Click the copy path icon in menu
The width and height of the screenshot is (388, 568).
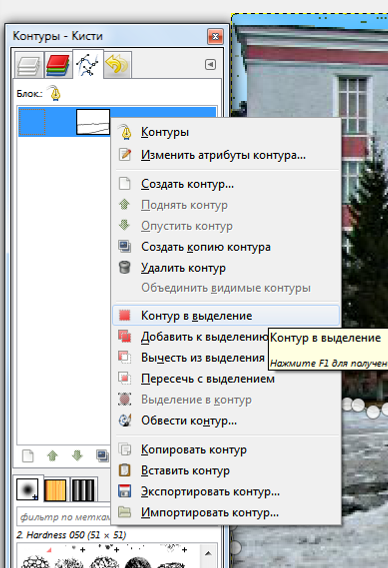click(x=125, y=449)
